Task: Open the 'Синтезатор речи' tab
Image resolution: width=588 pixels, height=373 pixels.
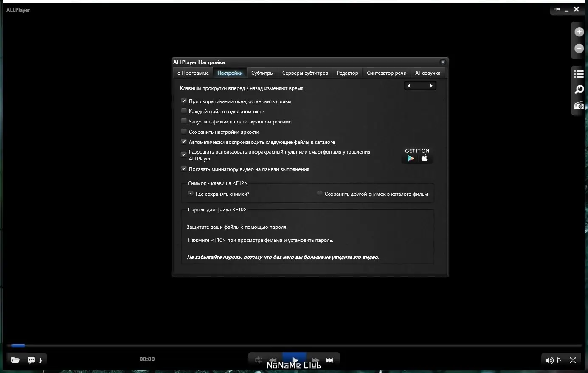Action: pyautogui.click(x=387, y=73)
